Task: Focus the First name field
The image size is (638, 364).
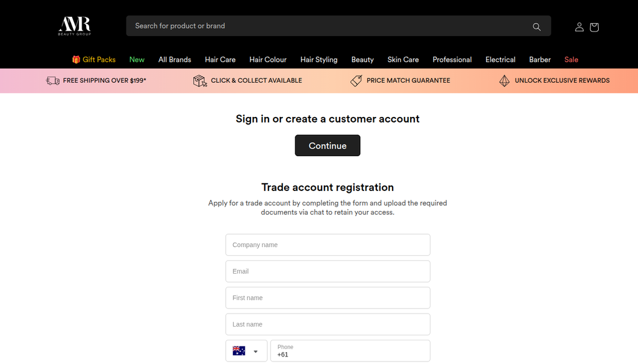Action: coord(328,298)
